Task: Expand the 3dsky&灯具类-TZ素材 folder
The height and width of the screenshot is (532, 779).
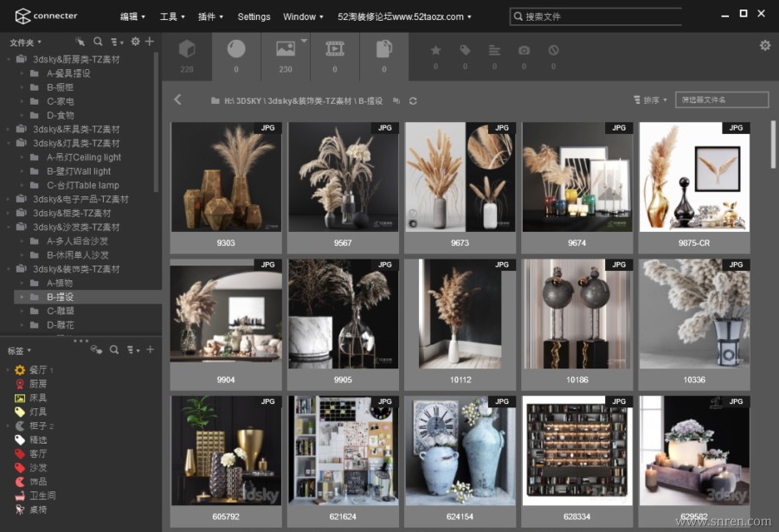Action: [9, 144]
